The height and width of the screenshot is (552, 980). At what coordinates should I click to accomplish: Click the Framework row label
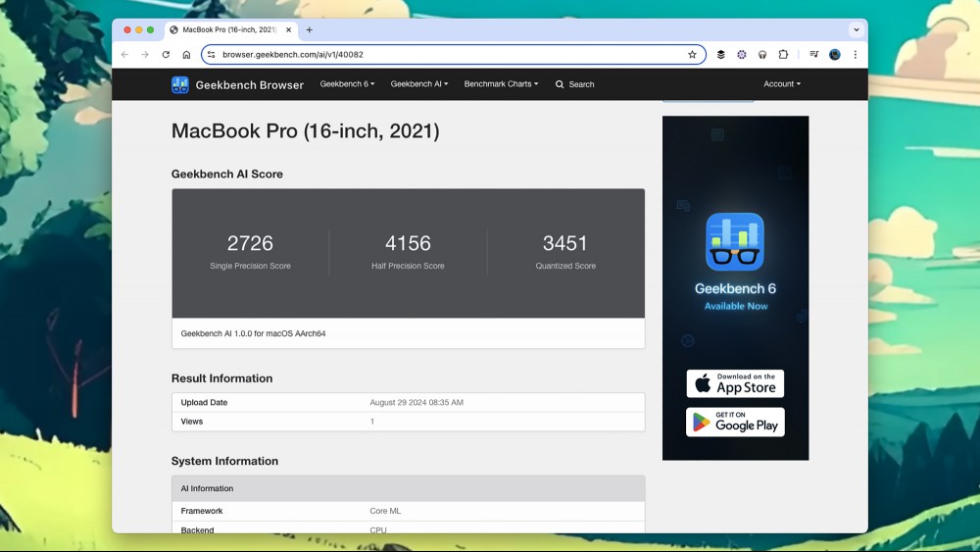tap(201, 511)
